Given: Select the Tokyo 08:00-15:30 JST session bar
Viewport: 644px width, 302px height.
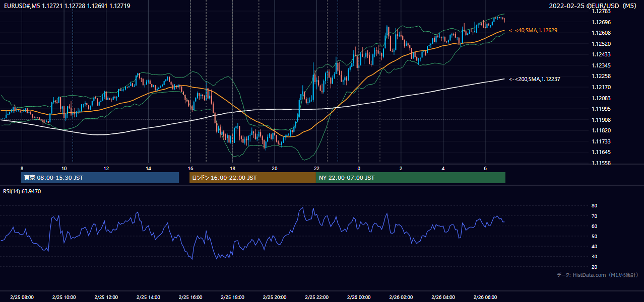Looking at the screenshot, I should 100,178.
